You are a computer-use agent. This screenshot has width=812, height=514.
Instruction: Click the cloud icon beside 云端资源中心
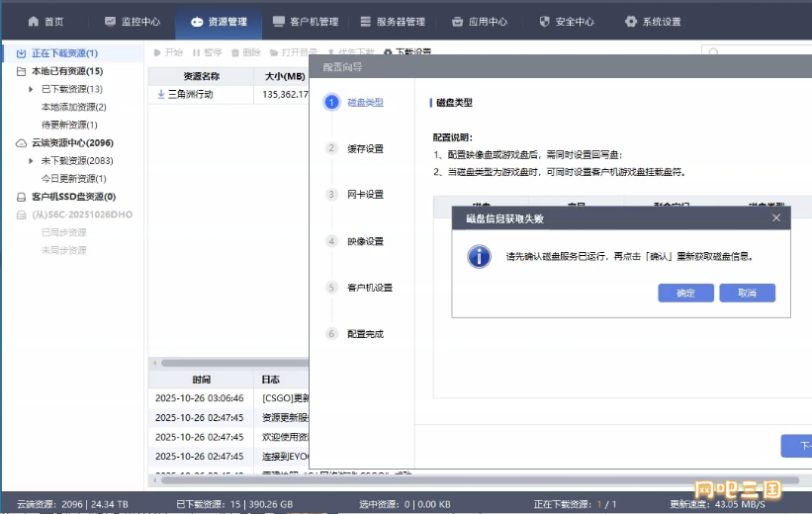[21, 143]
